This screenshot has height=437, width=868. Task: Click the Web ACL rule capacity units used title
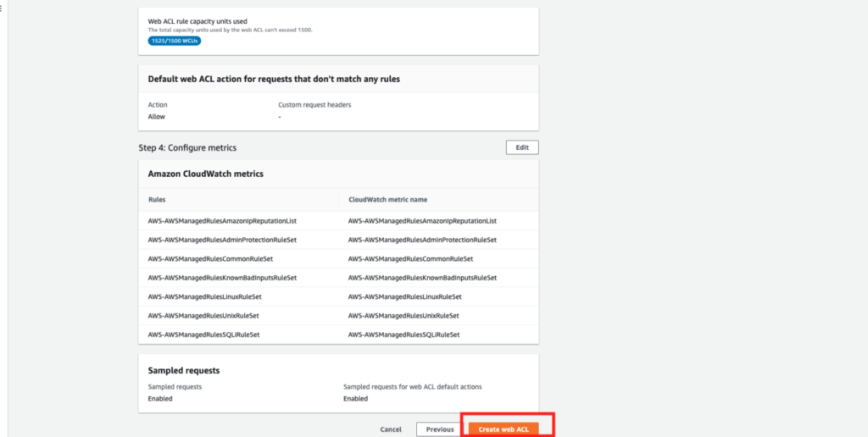(198, 21)
